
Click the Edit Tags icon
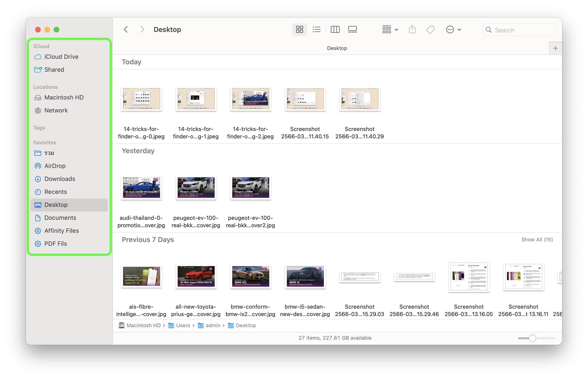[430, 30]
